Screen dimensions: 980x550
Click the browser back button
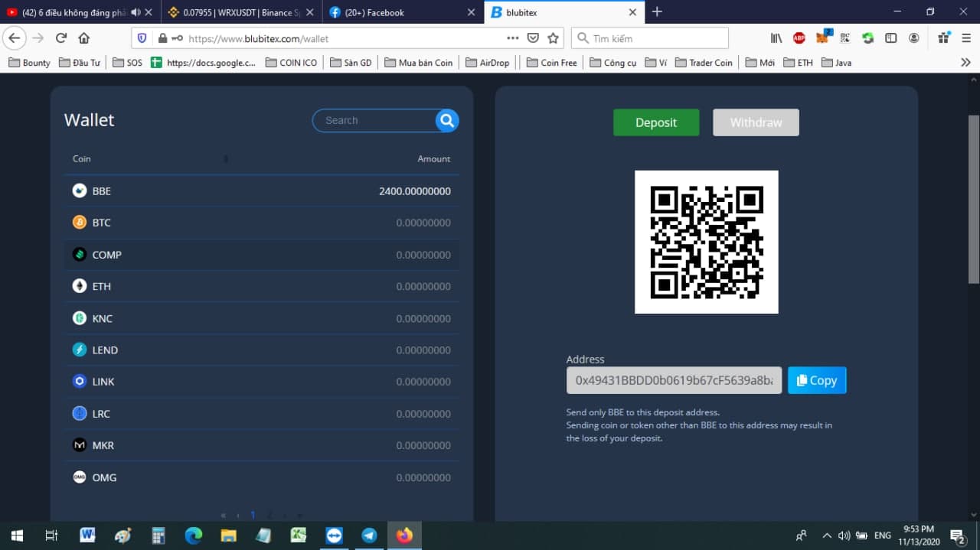(15, 38)
